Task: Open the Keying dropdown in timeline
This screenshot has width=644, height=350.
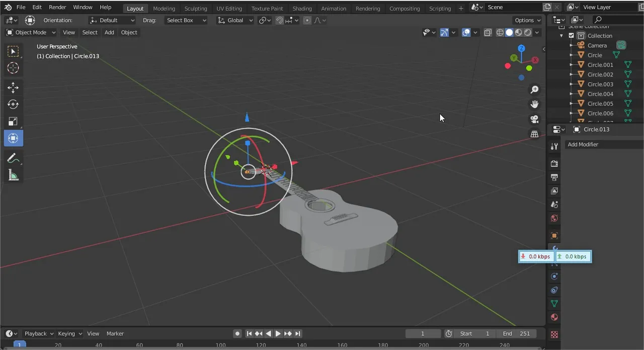Action: click(x=69, y=333)
